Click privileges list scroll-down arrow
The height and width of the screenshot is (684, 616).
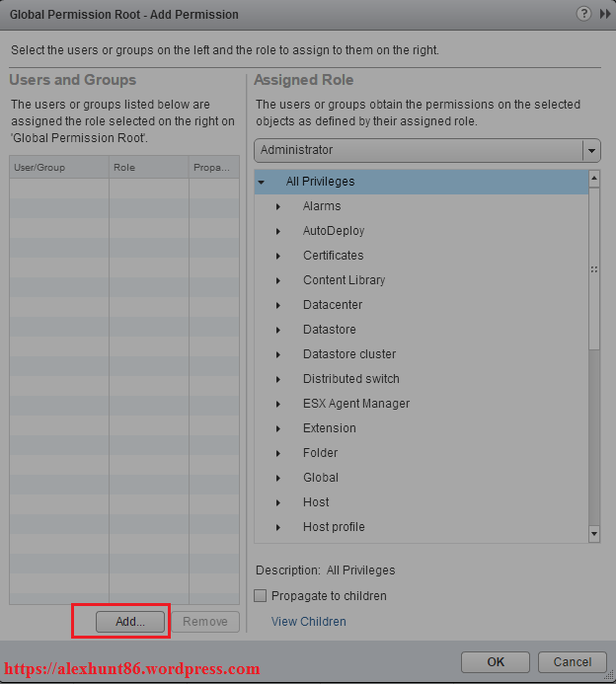click(x=594, y=534)
